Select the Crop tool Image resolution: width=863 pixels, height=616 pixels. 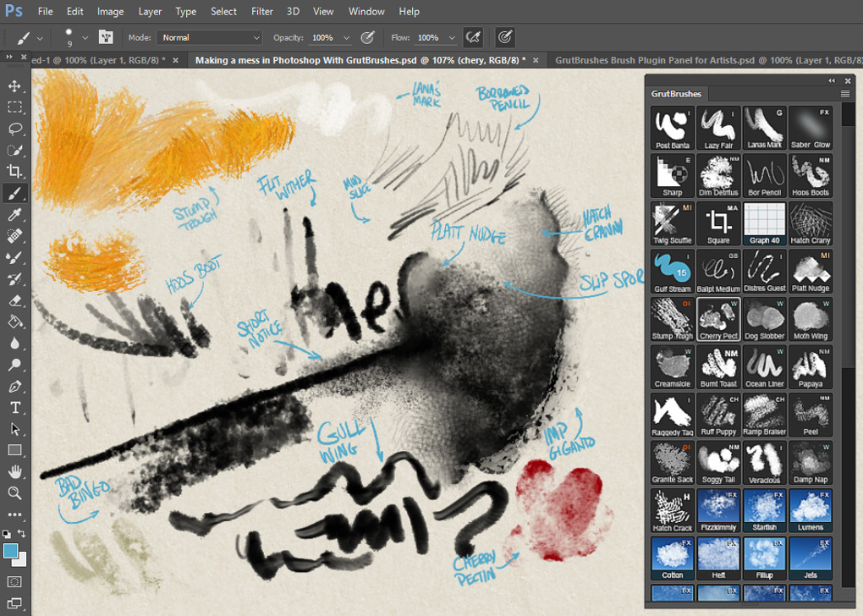point(15,172)
